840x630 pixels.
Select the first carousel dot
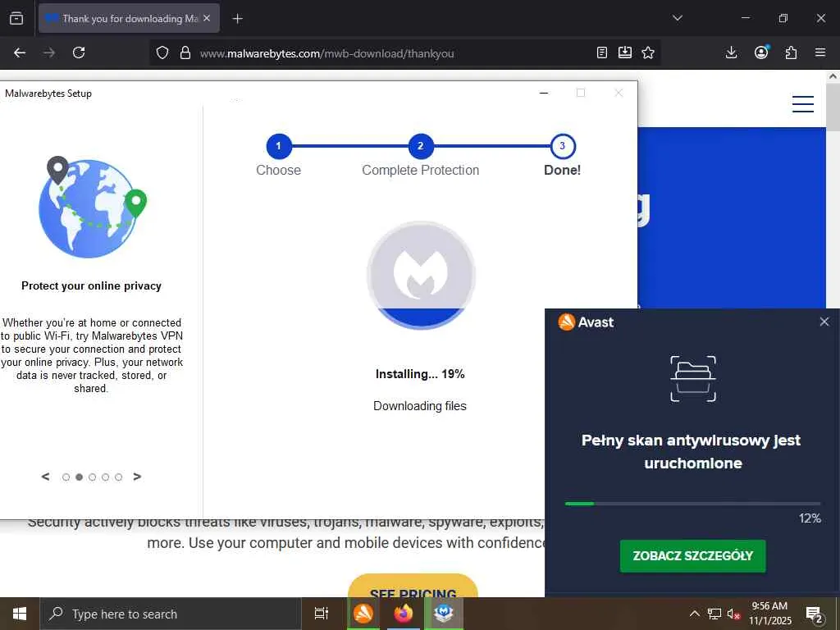pos(66,477)
